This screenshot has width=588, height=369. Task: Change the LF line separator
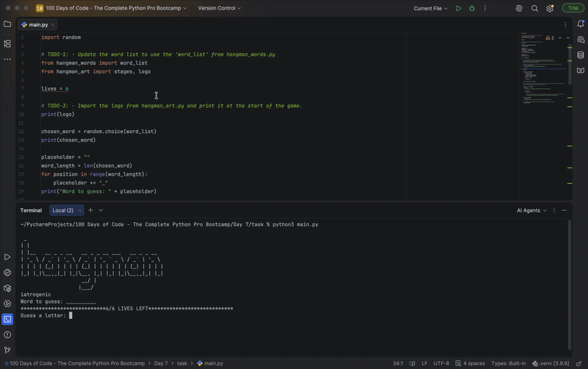tap(424, 363)
